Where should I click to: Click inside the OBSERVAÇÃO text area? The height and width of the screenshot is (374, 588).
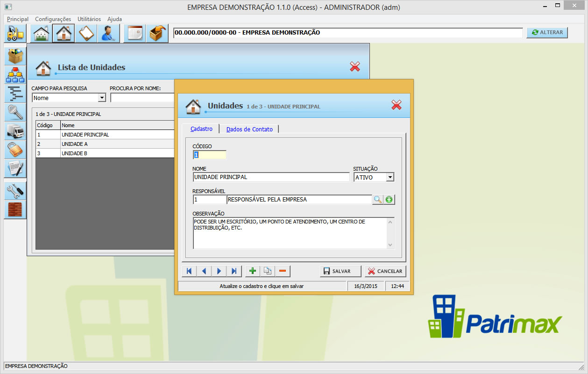click(290, 233)
